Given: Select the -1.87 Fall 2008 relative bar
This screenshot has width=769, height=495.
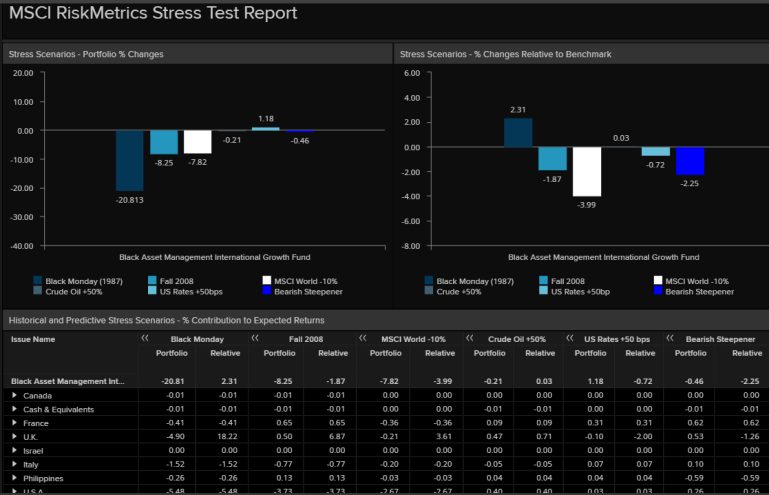Looking at the screenshot, I should point(552,158).
